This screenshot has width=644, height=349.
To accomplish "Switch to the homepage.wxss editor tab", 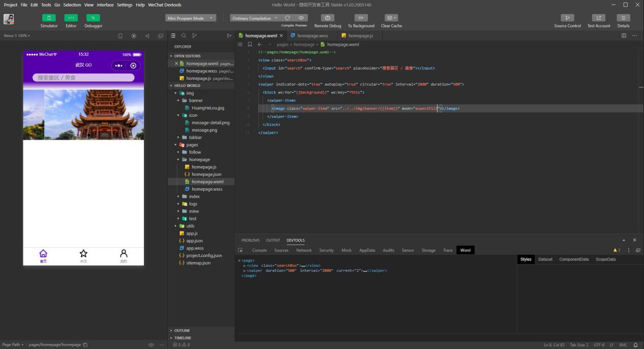I will click(x=313, y=36).
